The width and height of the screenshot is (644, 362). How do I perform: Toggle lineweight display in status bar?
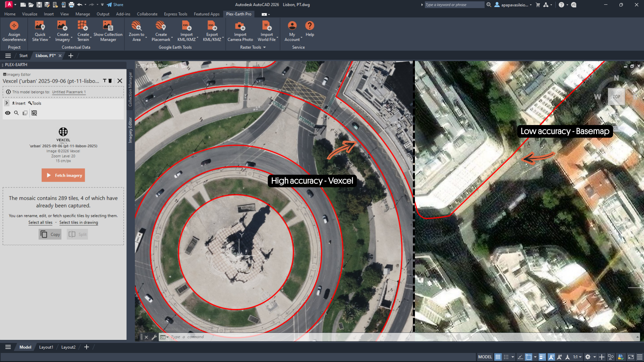542,357
